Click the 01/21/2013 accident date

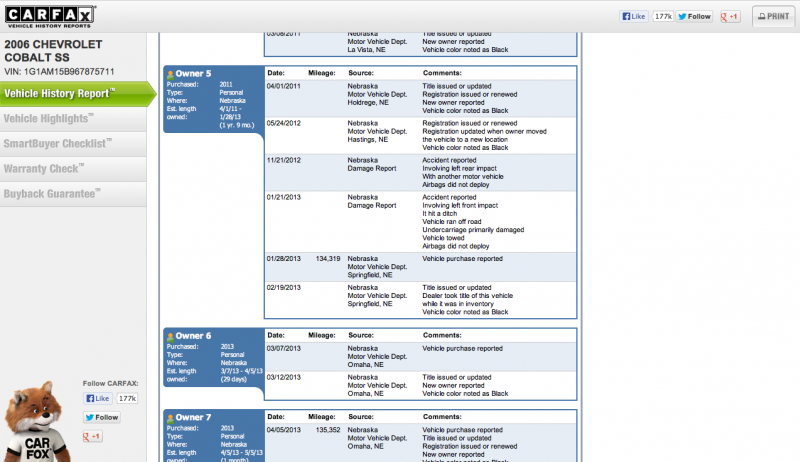284,197
